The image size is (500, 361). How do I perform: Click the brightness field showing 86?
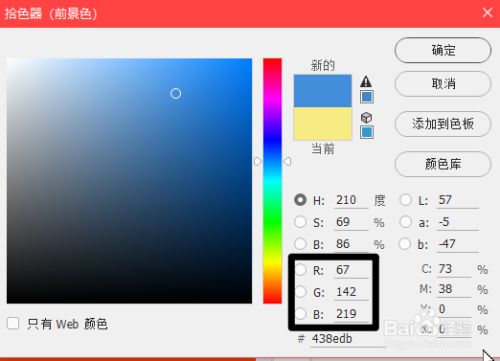351,244
